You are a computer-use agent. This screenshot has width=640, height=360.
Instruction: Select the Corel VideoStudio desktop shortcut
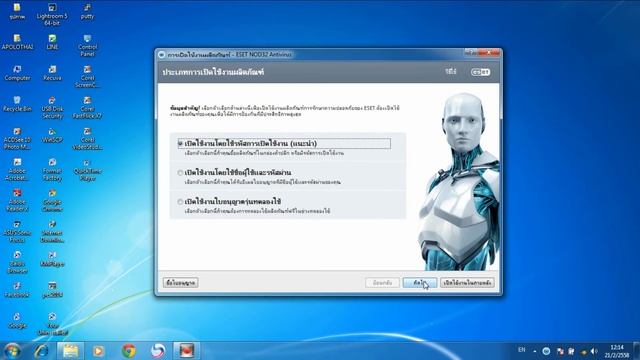pos(87,139)
